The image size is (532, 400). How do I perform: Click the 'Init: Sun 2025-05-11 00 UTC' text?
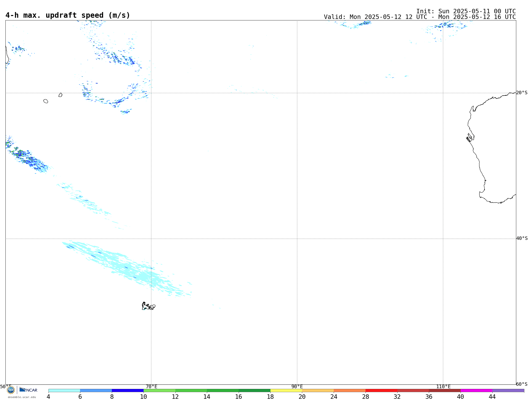466,11
